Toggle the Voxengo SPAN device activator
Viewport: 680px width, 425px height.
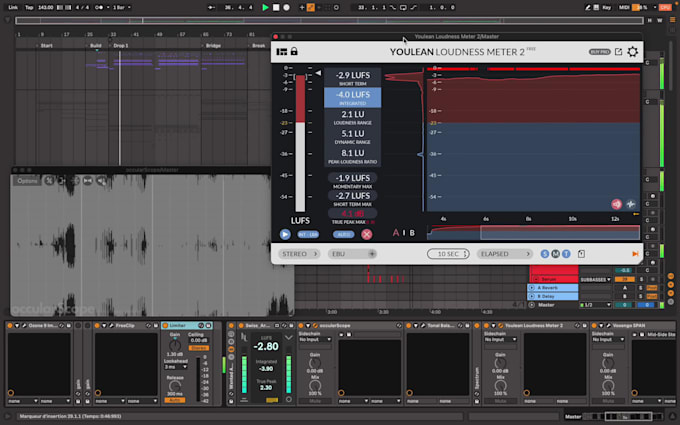tap(595, 325)
